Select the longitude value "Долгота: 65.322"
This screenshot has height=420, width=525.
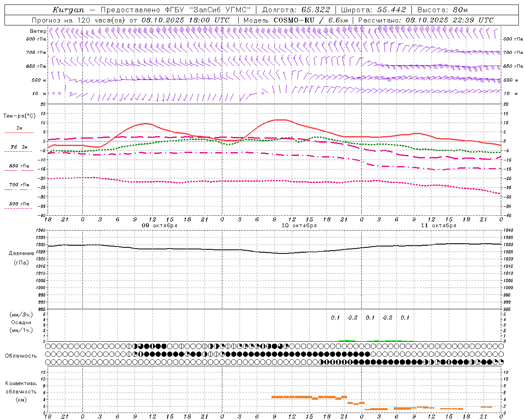[296, 10]
